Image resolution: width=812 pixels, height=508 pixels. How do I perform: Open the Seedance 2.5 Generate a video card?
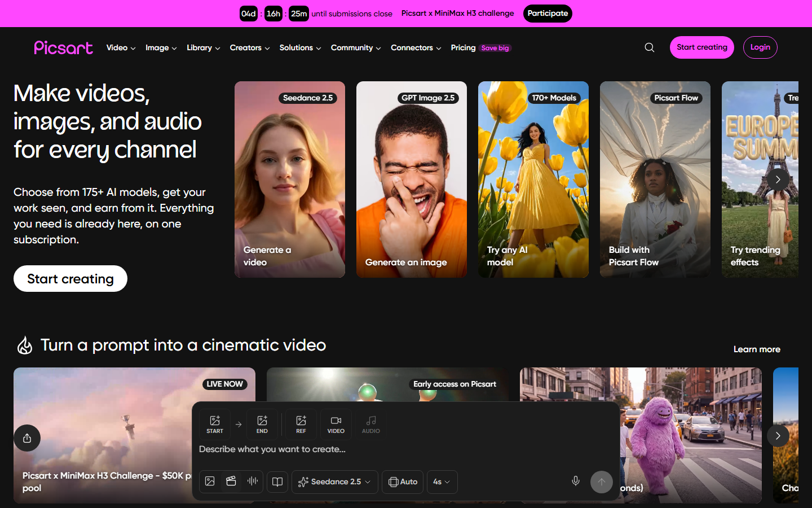click(x=290, y=179)
